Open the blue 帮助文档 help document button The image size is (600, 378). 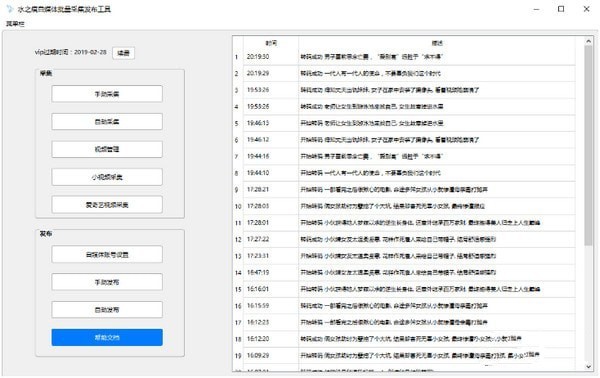pyautogui.click(x=107, y=337)
